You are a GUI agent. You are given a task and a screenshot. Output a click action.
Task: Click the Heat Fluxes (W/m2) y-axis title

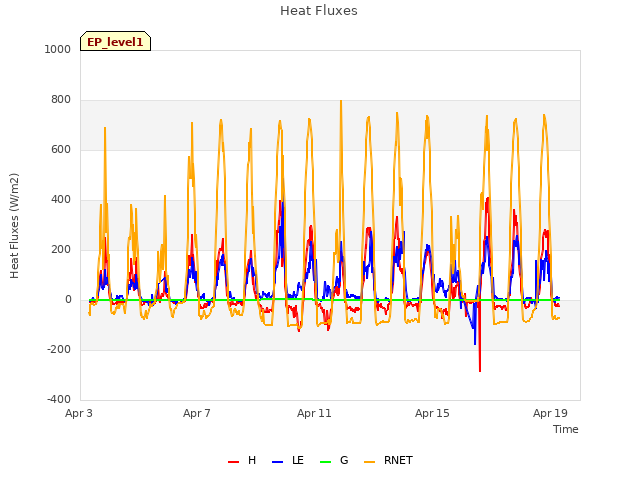coord(14,226)
